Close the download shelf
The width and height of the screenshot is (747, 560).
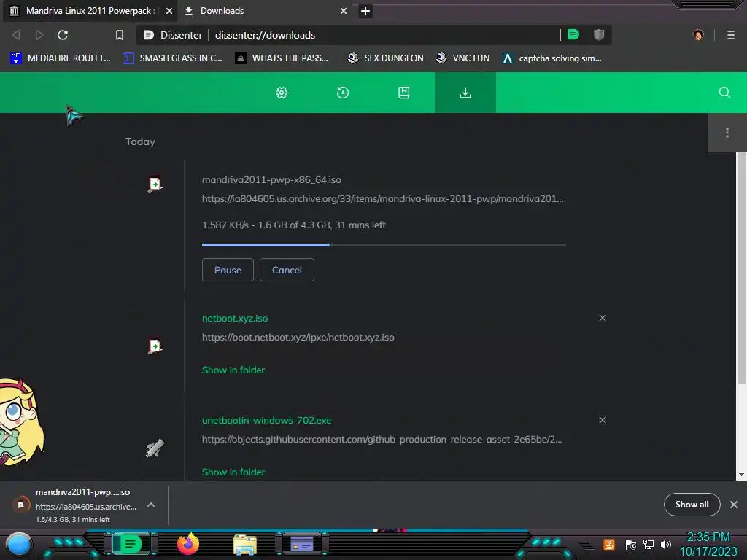point(734,505)
